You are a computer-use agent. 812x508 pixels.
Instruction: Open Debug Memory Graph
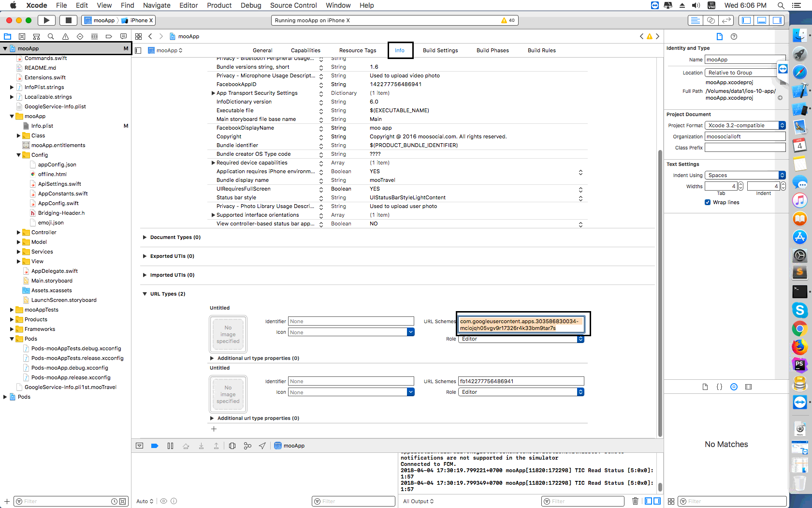247,446
